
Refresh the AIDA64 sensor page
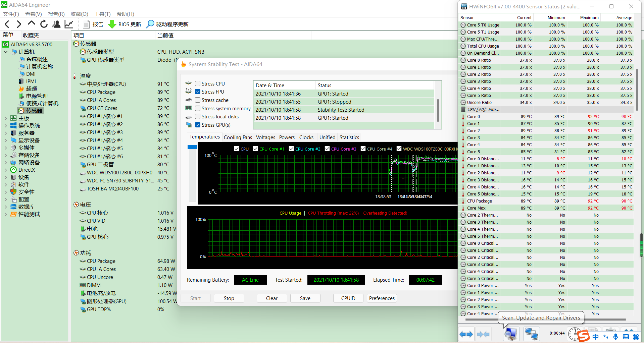tap(44, 24)
